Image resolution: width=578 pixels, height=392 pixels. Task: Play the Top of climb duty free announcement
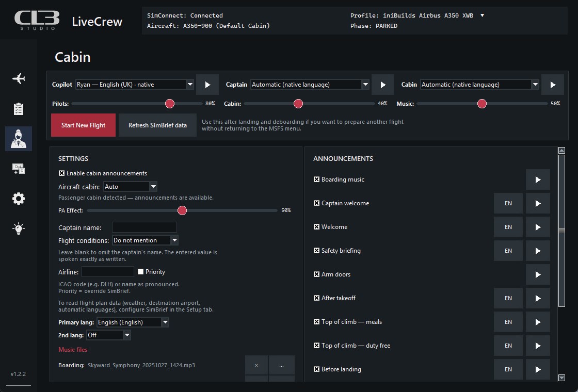[538, 346]
